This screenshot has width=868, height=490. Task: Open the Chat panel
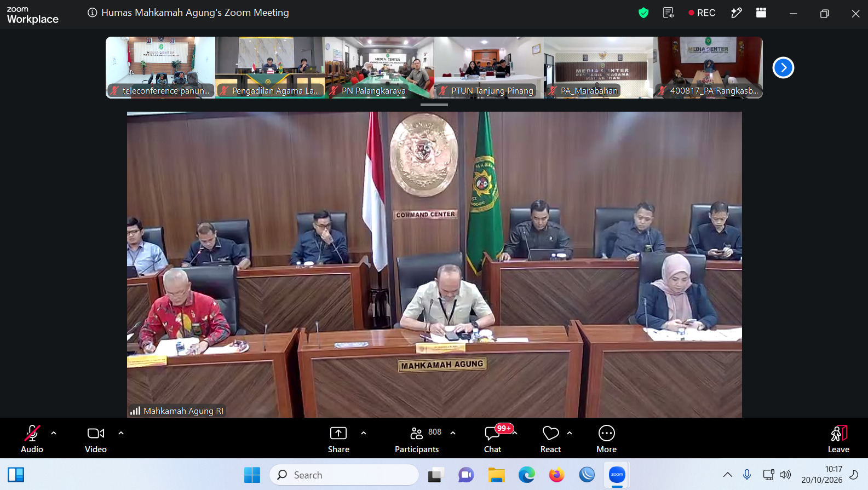click(493, 439)
